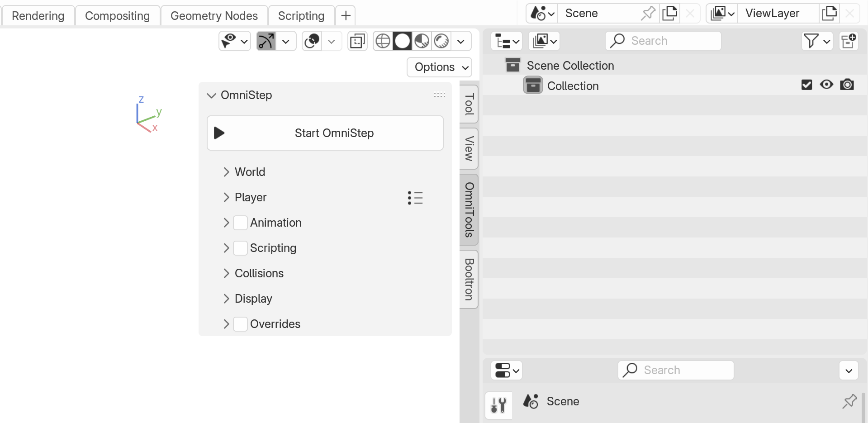Click the Collection archive box icon
The width and height of the screenshot is (868, 423).
[x=533, y=85]
